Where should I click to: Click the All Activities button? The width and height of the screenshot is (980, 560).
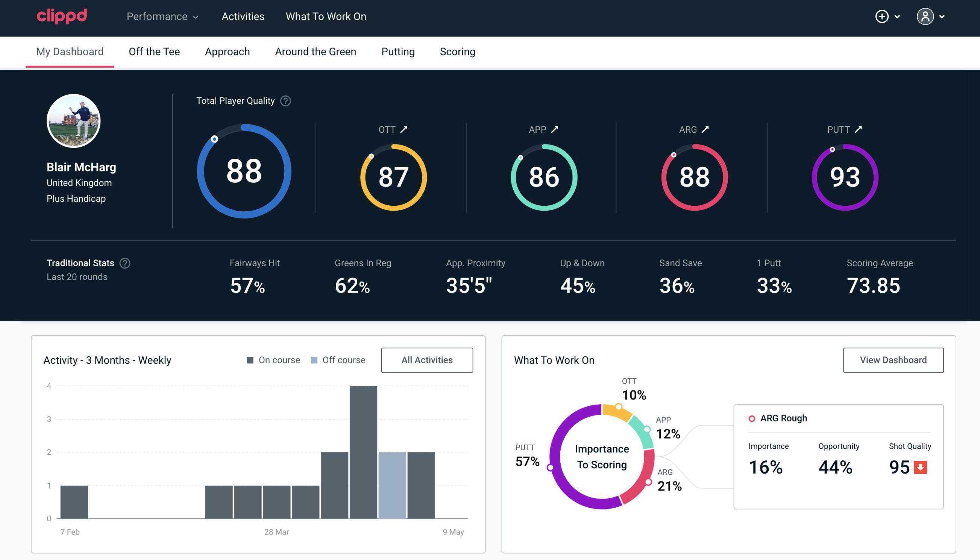point(427,360)
